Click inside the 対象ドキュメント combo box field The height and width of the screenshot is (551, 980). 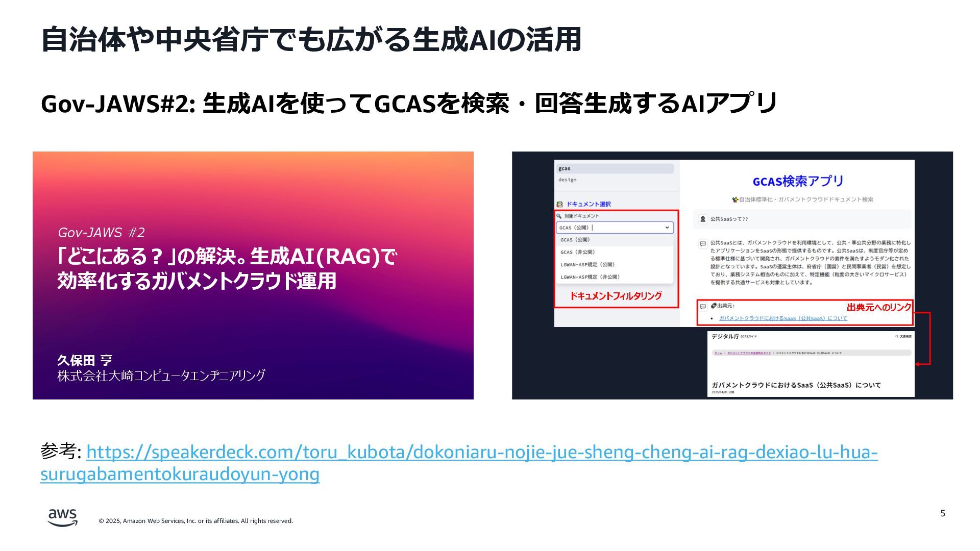coord(615,228)
